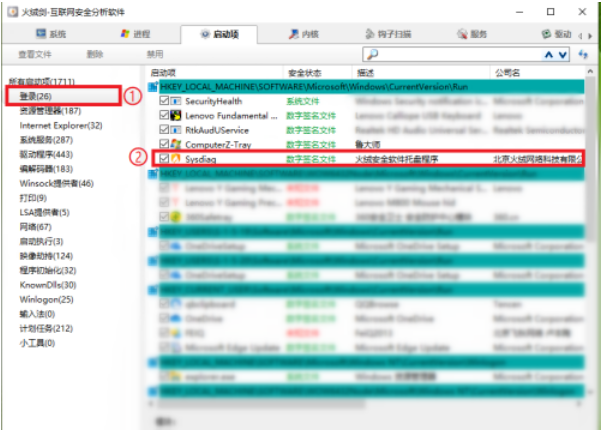Image resolution: width=603 pixels, height=433 pixels.
Task: Switch to the 进程 tab
Action: 135,34
